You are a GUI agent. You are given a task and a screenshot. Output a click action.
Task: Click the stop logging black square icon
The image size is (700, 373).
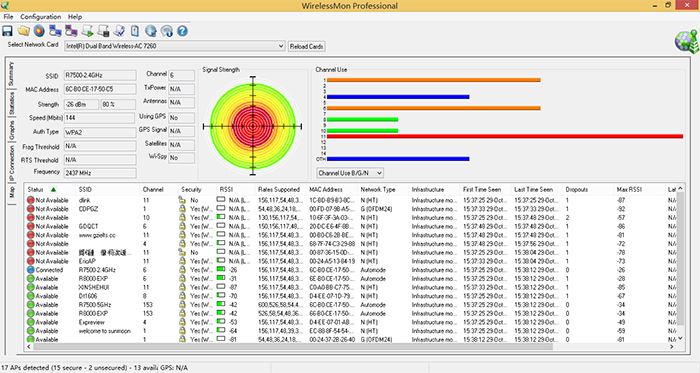(103, 31)
